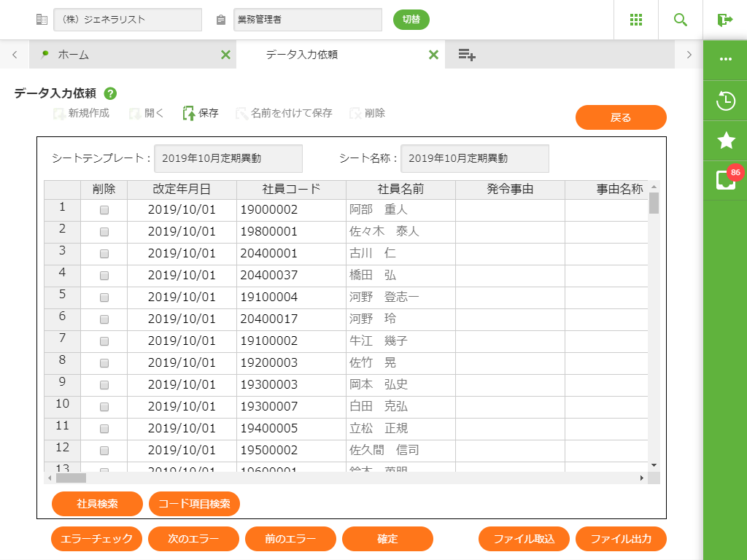Click the logout icon at top right
The image size is (747, 560).
[x=724, y=20]
